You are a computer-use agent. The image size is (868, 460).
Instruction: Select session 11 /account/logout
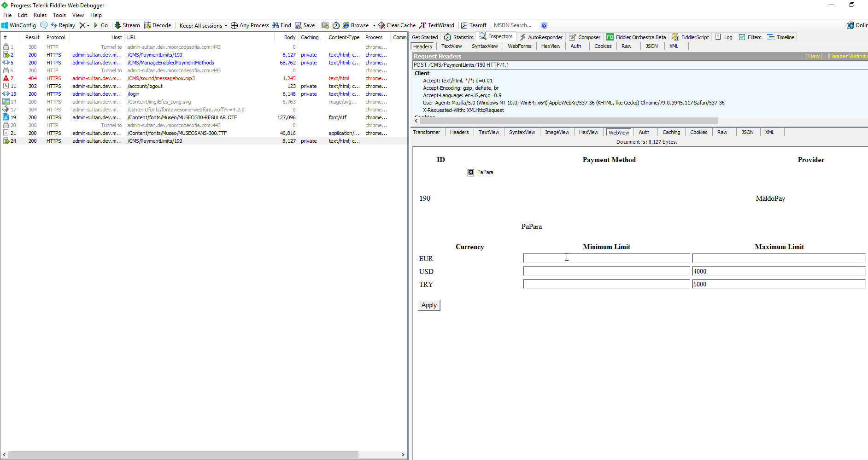[x=204, y=86]
